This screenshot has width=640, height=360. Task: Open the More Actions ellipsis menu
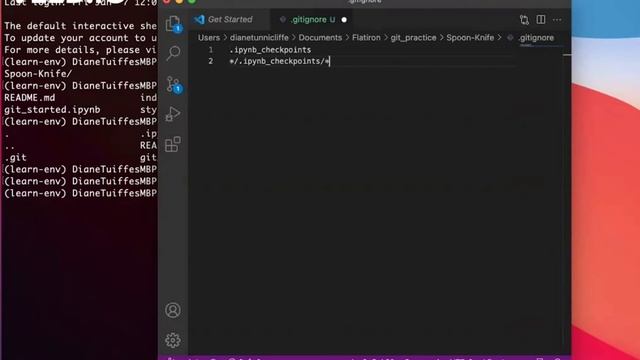point(557,20)
